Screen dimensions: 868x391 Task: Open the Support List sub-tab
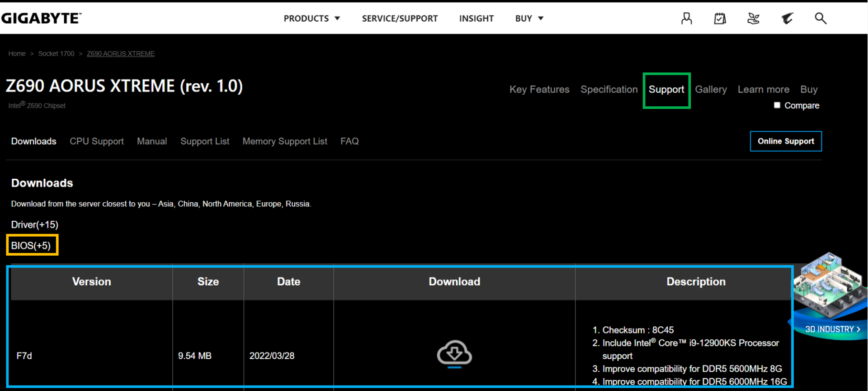click(205, 141)
